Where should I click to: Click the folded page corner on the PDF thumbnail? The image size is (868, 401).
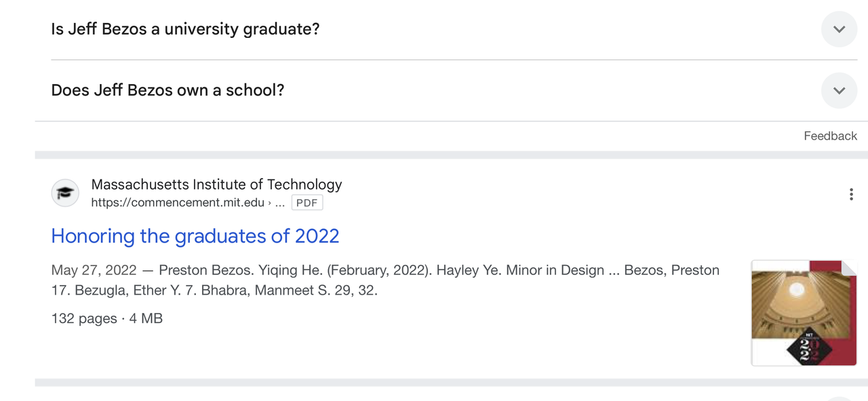pos(848,268)
